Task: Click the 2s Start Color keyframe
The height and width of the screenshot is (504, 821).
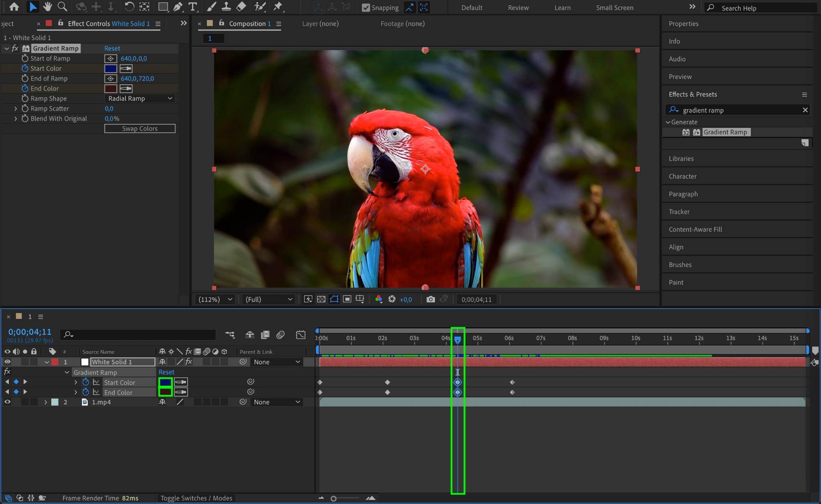Action: pos(387,382)
